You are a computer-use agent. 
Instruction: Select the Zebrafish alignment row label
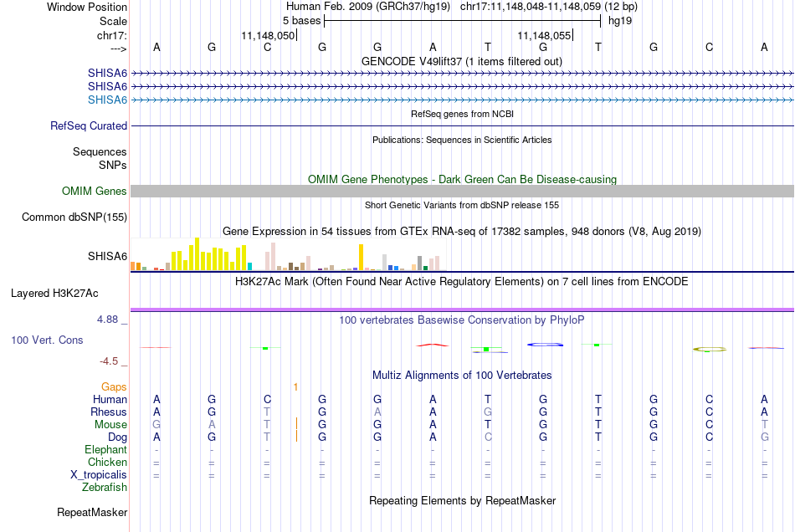[105, 488]
